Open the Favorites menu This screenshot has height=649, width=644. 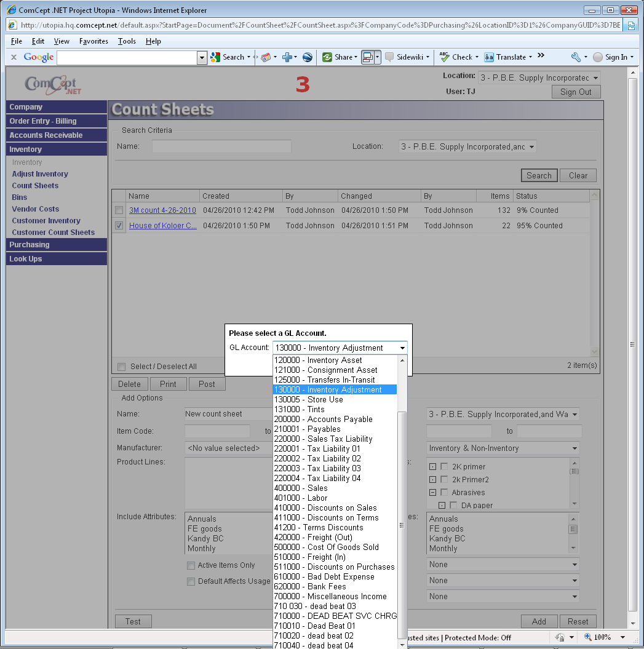[93, 41]
